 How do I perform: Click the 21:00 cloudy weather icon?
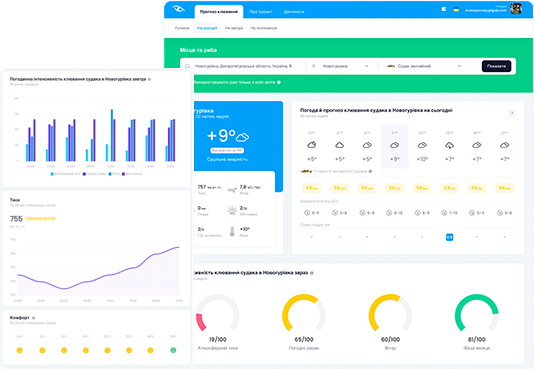[x=504, y=145]
